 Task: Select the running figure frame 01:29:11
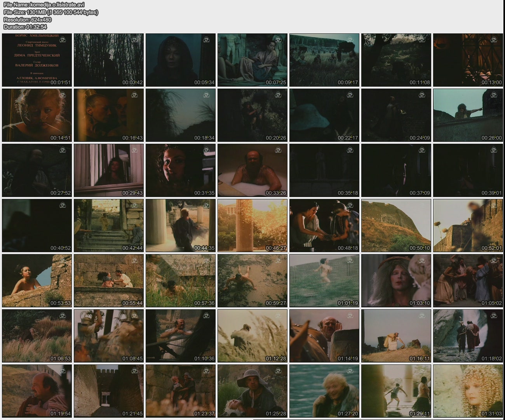coord(396,391)
